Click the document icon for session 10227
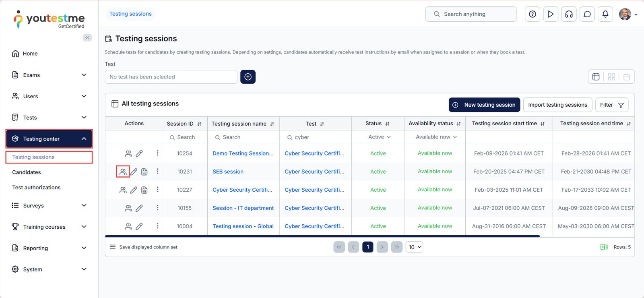 click(x=144, y=190)
